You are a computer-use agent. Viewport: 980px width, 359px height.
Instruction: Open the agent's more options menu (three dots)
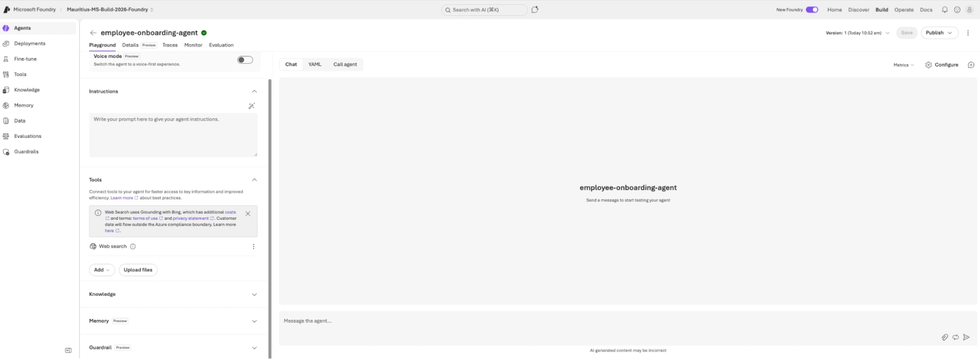(968, 33)
